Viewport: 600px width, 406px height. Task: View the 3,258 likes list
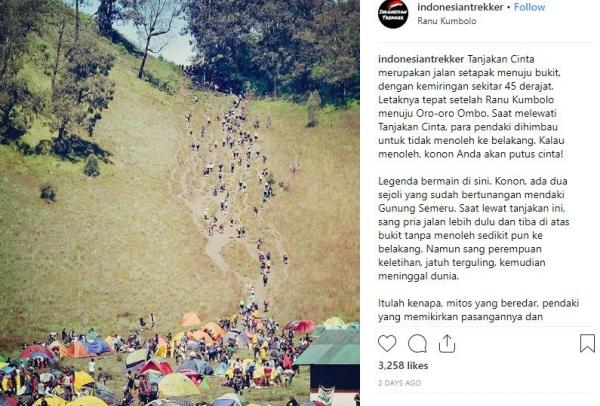tap(403, 366)
